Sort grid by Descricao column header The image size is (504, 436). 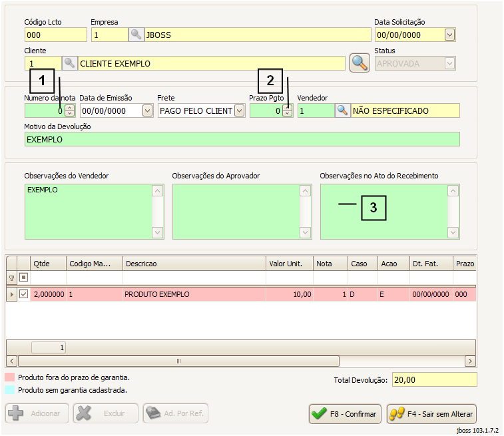point(194,264)
